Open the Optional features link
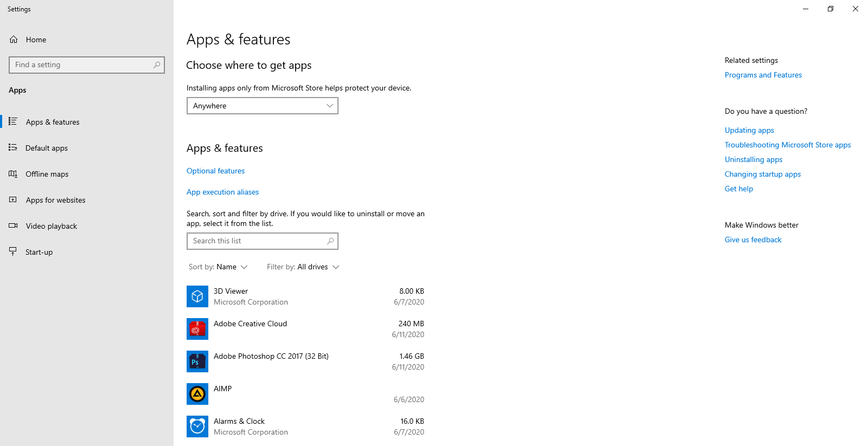Image resolution: width=868 pixels, height=446 pixels. pyautogui.click(x=215, y=171)
